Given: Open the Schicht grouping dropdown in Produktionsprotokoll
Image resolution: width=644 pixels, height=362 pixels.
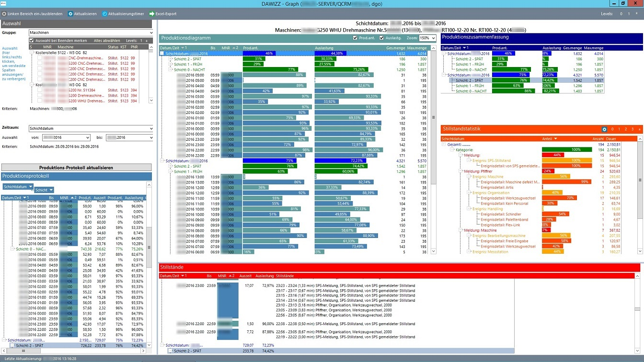Looking at the screenshot, I should tap(51, 190).
